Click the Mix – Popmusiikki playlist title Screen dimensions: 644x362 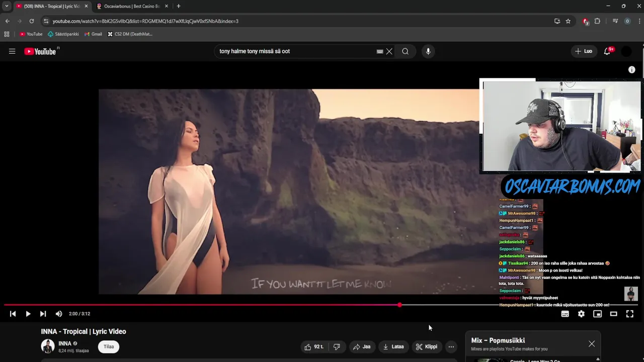(498, 340)
